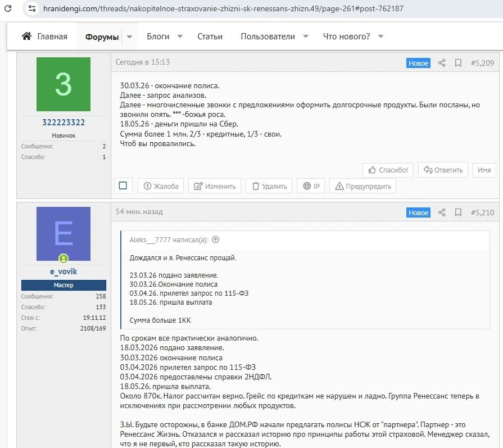
Task: Open permalink #5,209
Action: [482, 63]
